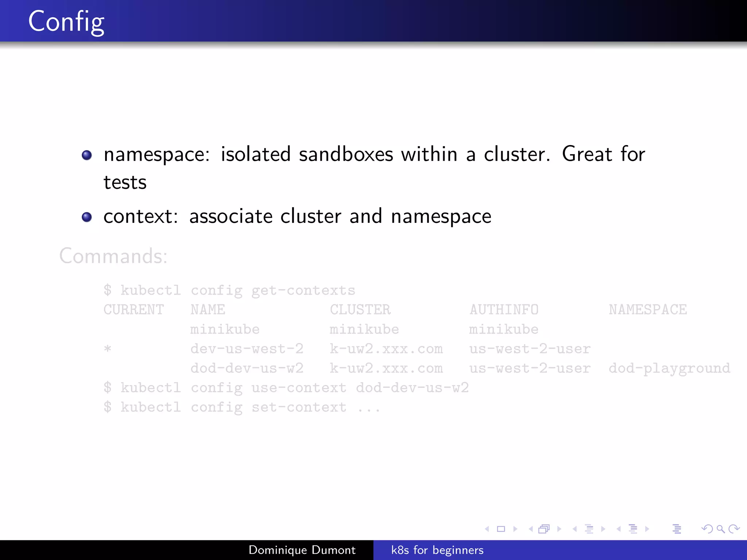Click the next section arrow
Screen dimensions: 747x560
(647, 529)
